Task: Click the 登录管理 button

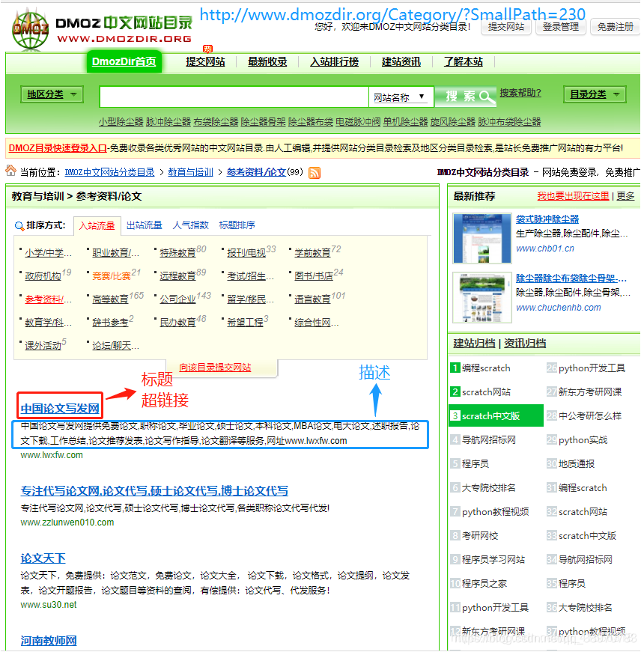Action: click(560, 27)
